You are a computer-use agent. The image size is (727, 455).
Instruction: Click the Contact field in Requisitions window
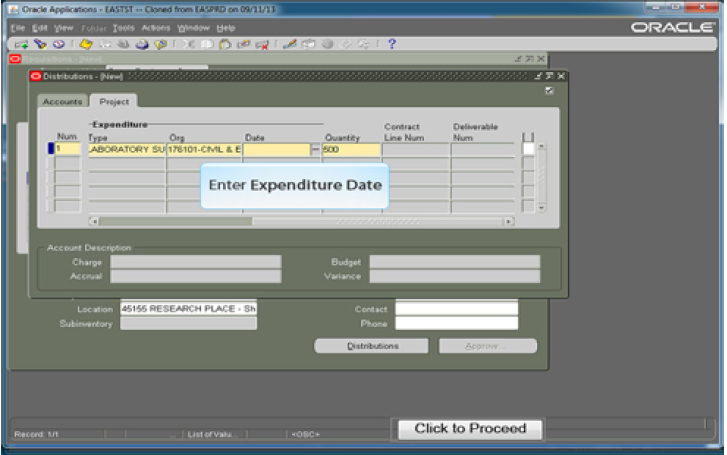click(x=457, y=309)
